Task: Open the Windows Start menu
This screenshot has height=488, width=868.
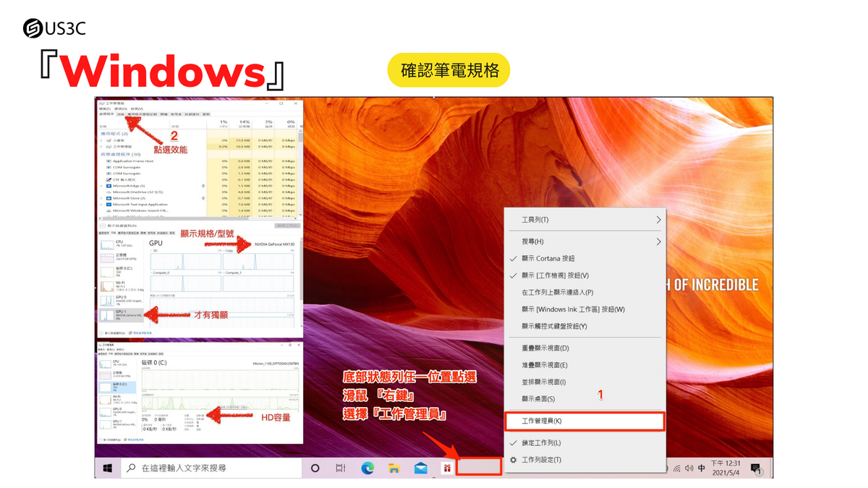Action: (107, 468)
